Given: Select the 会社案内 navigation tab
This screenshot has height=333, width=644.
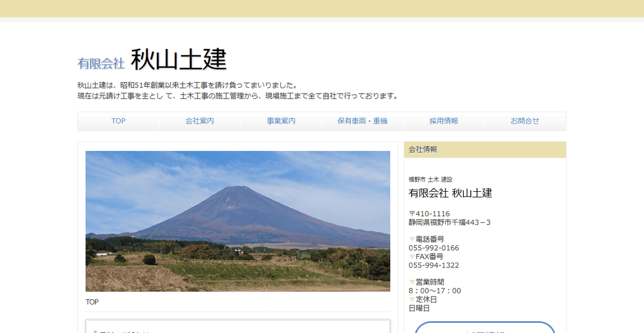Looking at the screenshot, I should [x=199, y=121].
